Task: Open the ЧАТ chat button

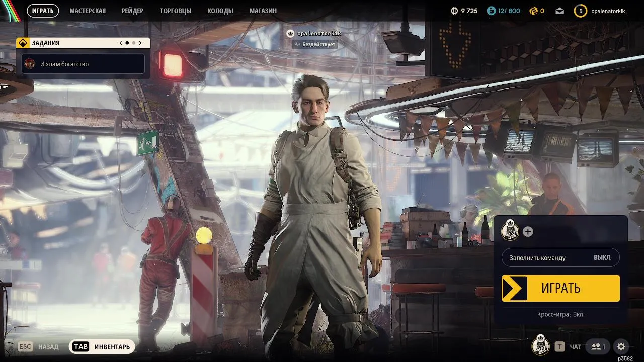Action: tap(568, 347)
